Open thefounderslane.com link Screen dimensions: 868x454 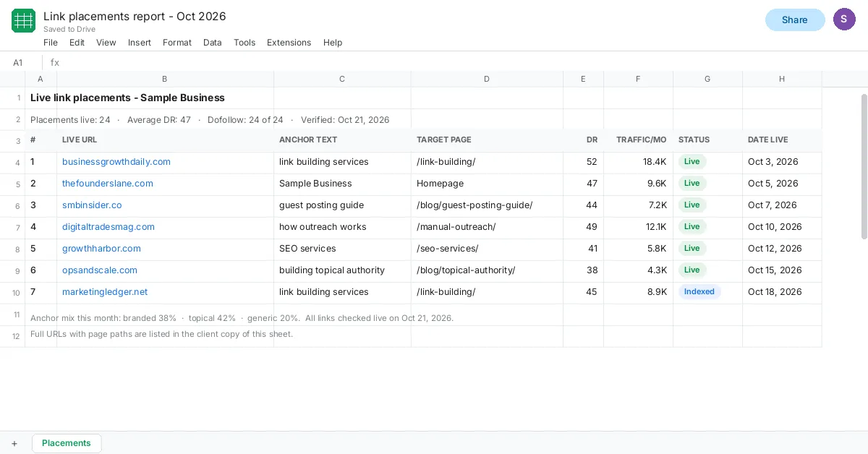point(108,184)
